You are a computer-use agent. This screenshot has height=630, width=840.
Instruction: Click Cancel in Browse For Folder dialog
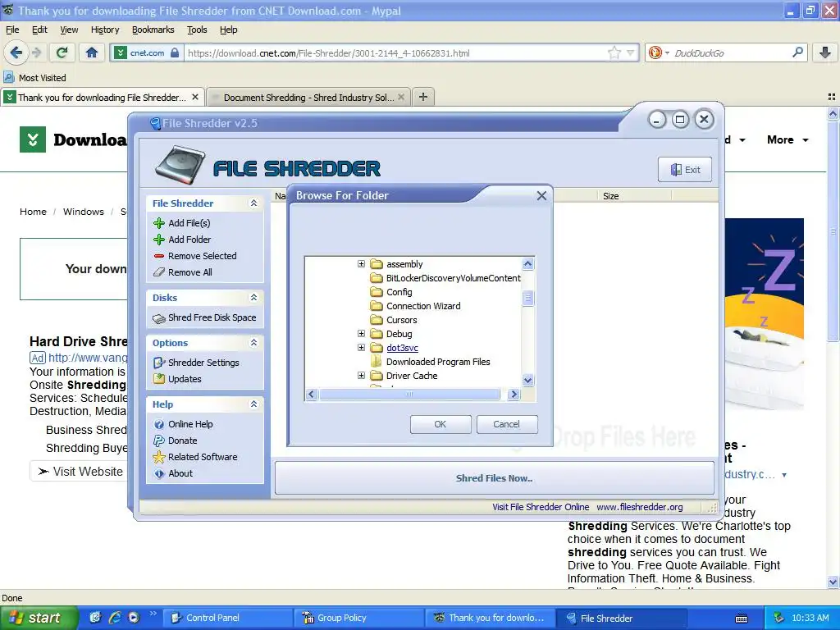(506, 424)
